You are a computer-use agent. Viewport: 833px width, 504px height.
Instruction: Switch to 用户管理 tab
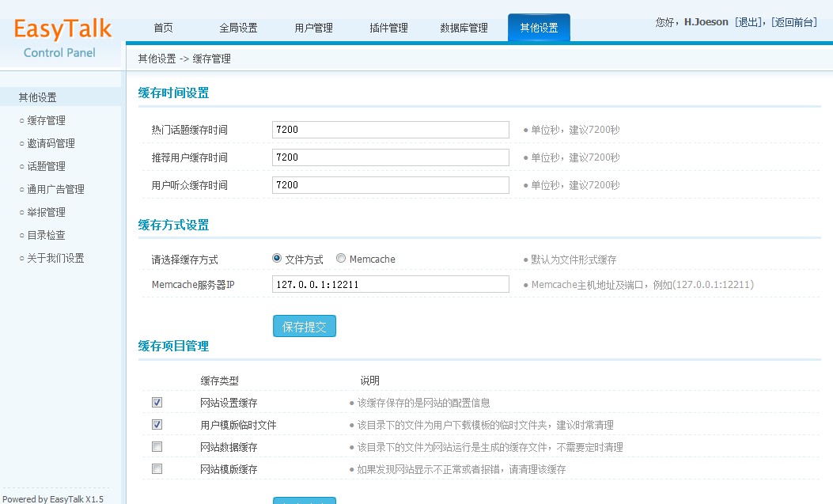[x=313, y=28]
